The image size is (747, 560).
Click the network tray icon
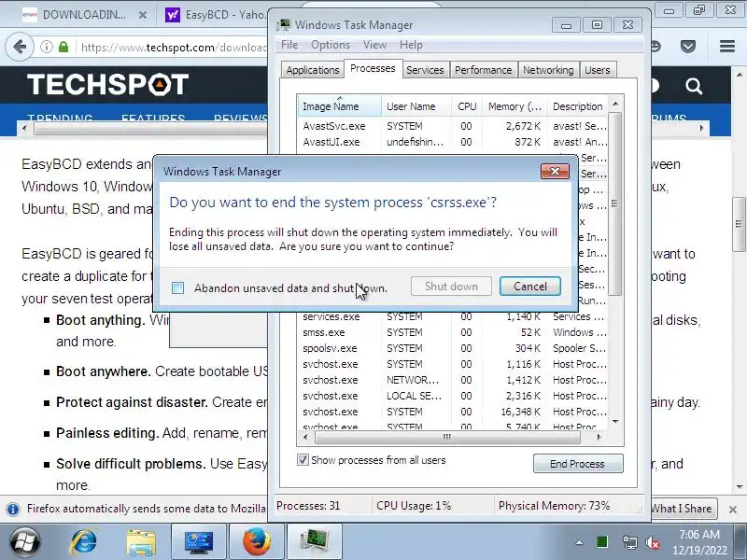coord(629,542)
